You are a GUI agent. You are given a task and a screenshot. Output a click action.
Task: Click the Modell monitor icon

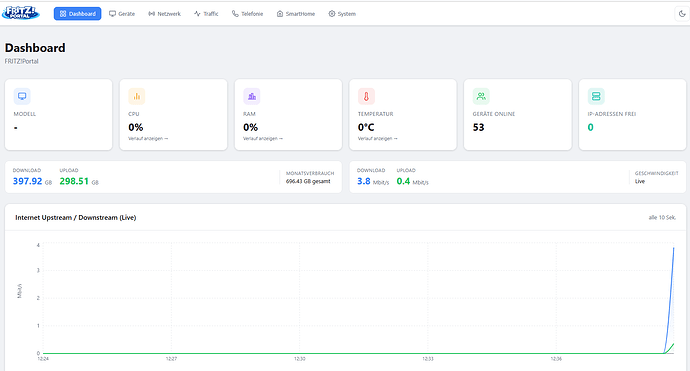point(22,96)
